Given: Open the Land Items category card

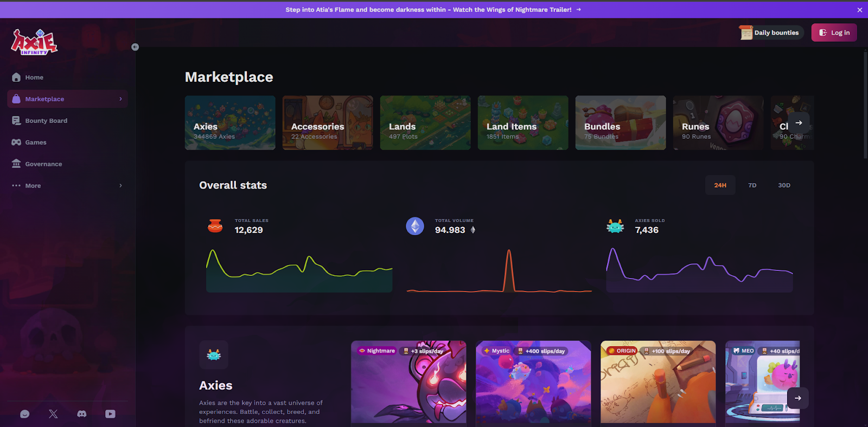Looking at the screenshot, I should pos(523,123).
